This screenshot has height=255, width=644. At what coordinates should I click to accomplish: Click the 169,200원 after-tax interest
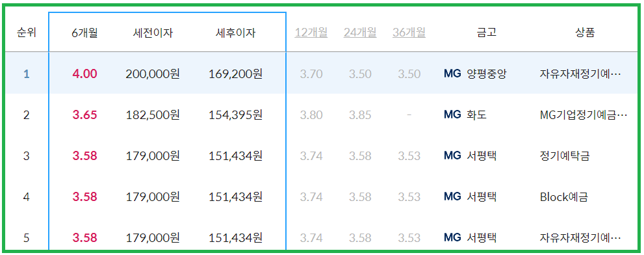pos(235,74)
